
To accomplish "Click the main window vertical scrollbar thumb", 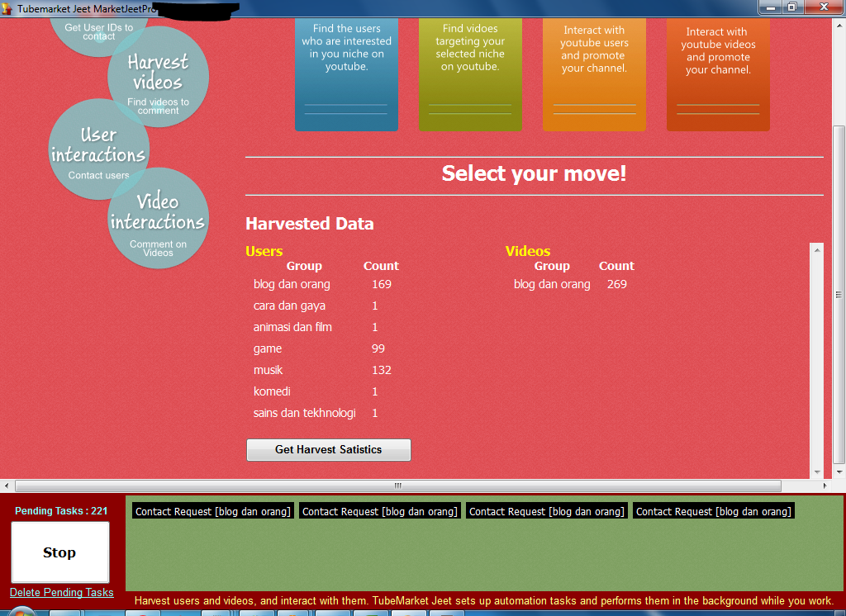I will pos(839,295).
